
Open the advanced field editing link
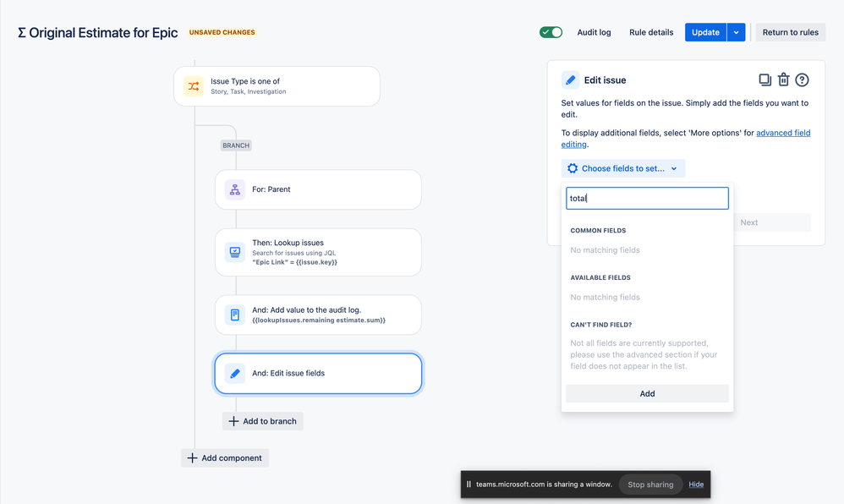[783, 133]
